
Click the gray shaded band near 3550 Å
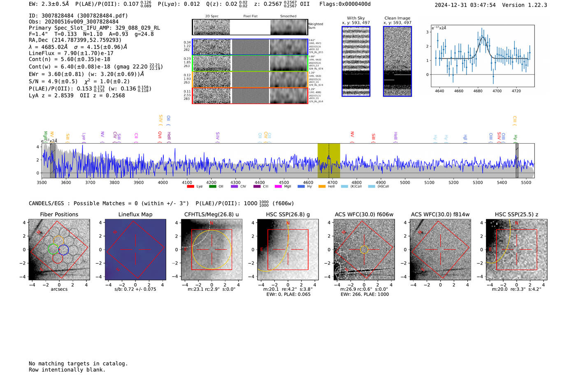click(x=53, y=161)
